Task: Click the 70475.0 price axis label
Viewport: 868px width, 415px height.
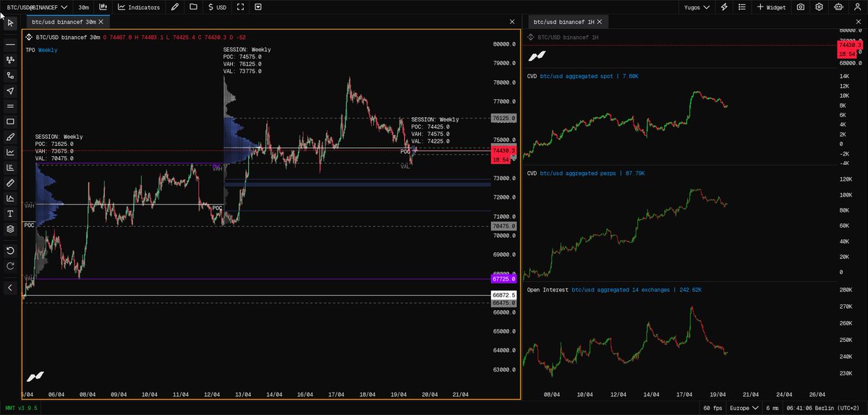Action: coord(503,226)
